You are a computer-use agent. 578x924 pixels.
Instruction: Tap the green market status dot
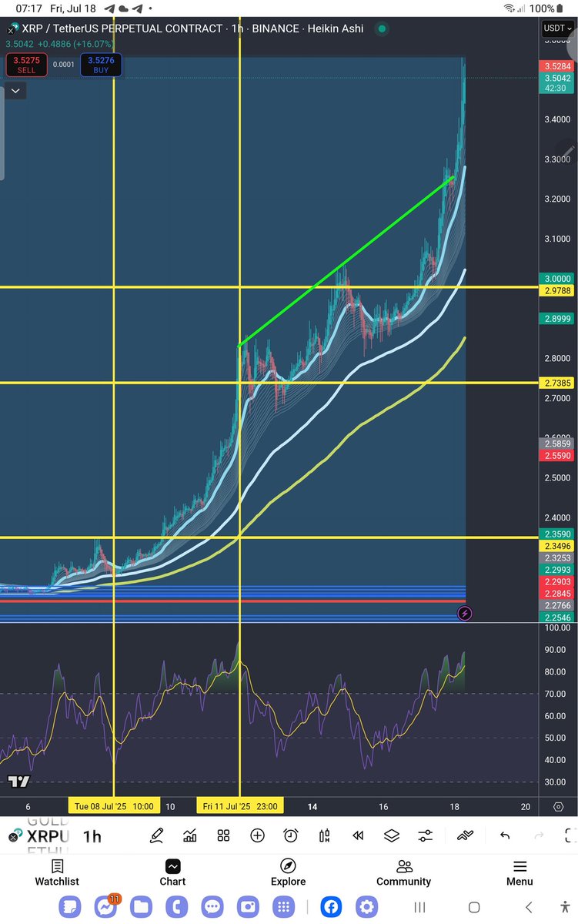381,28
